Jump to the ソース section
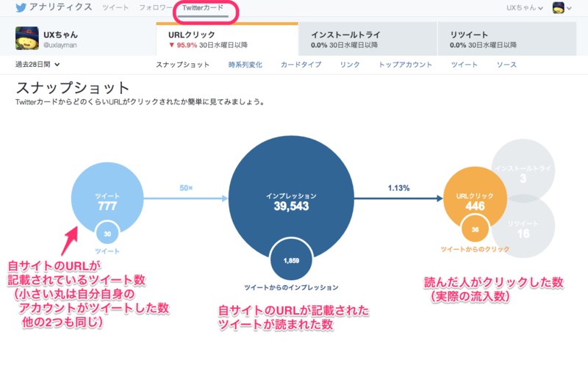 coord(506,65)
